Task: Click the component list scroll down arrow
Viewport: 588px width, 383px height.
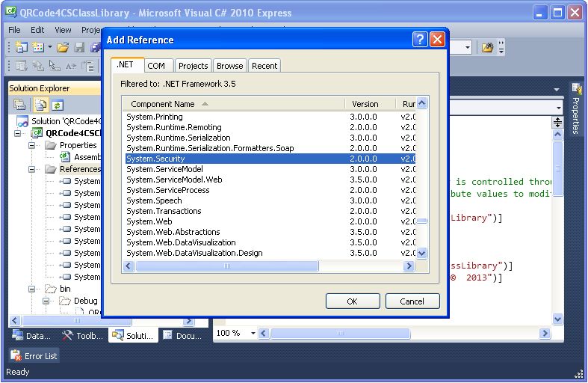Action: tap(422, 253)
